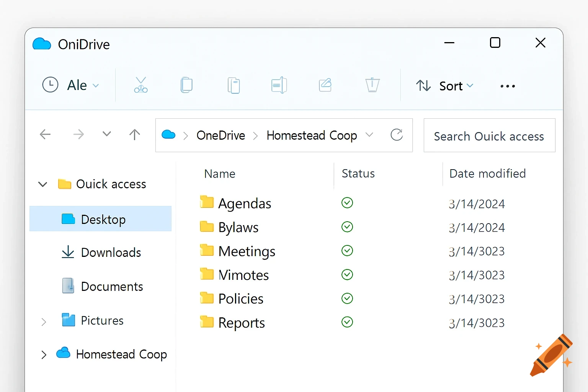The height and width of the screenshot is (392, 588).
Task: Click the Copy icon in toolbar
Action: [186, 85]
